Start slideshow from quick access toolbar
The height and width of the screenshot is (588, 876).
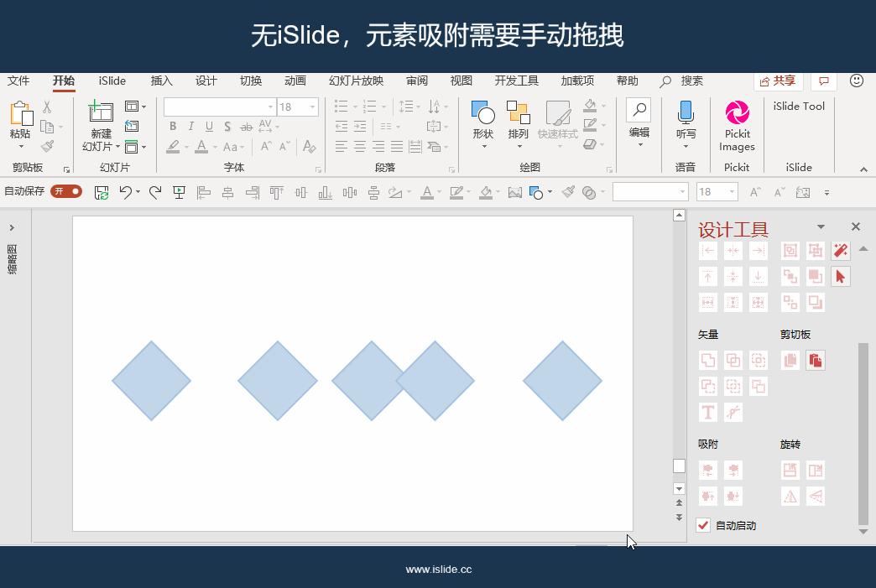tap(179, 193)
